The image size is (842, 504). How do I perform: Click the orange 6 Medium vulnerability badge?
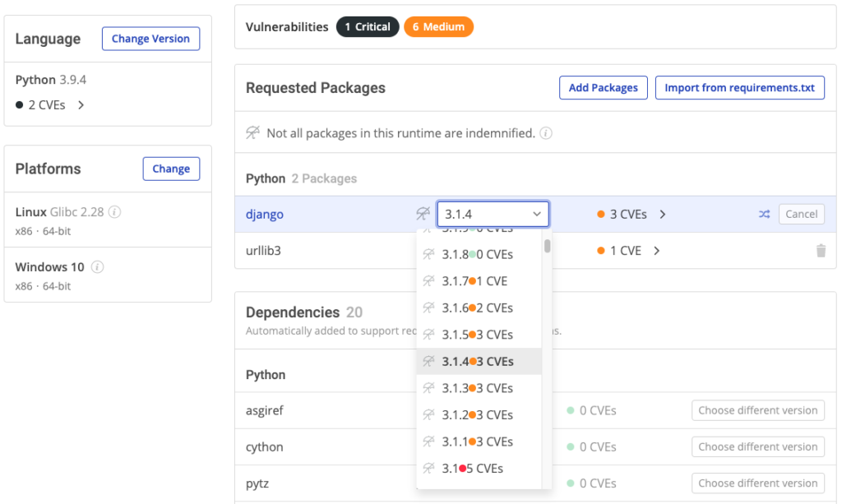(x=440, y=26)
